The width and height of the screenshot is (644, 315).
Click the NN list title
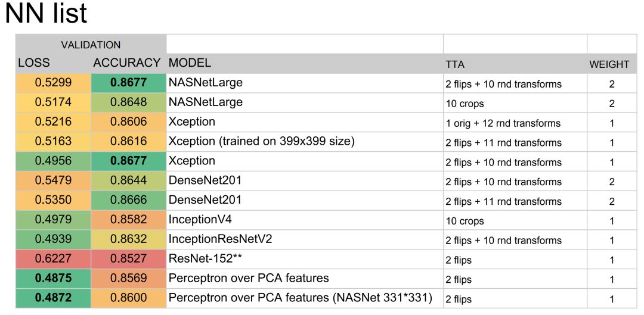pyautogui.click(x=46, y=14)
